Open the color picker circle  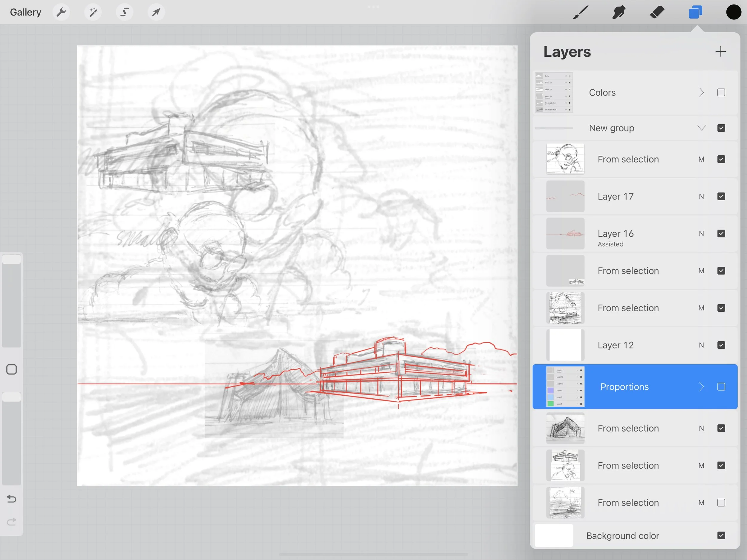(734, 12)
